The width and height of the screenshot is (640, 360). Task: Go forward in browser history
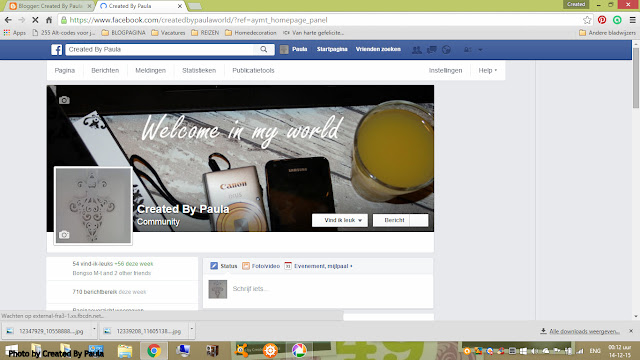point(22,20)
